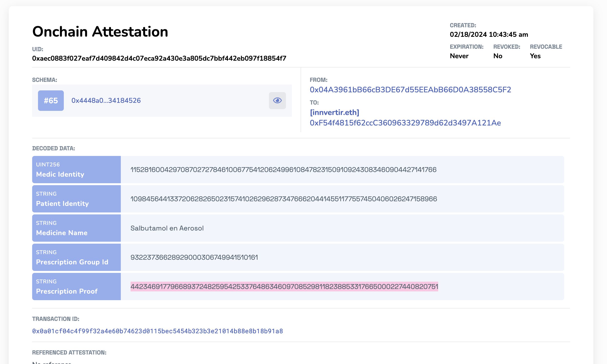Image resolution: width=607 pixels, height=364 pixels.
Task: Click the 'TRANSACTION ID:' label
Action: click(x=56, y=319)
